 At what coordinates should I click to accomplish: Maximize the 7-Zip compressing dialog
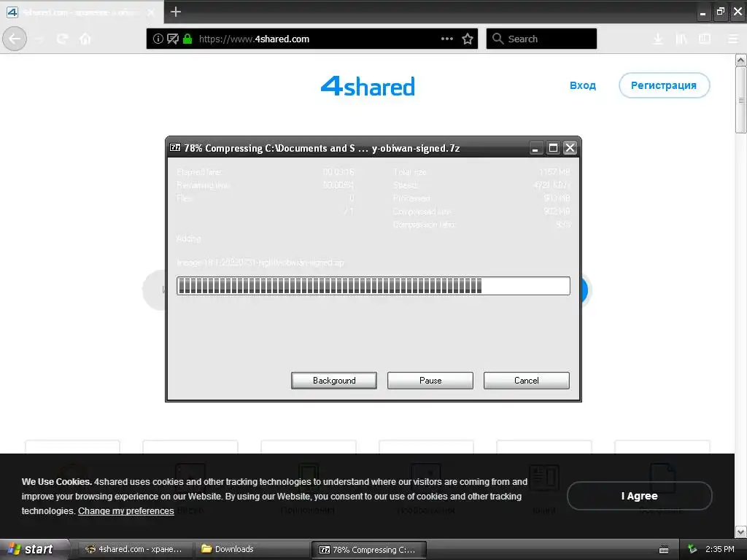(553, 148)
